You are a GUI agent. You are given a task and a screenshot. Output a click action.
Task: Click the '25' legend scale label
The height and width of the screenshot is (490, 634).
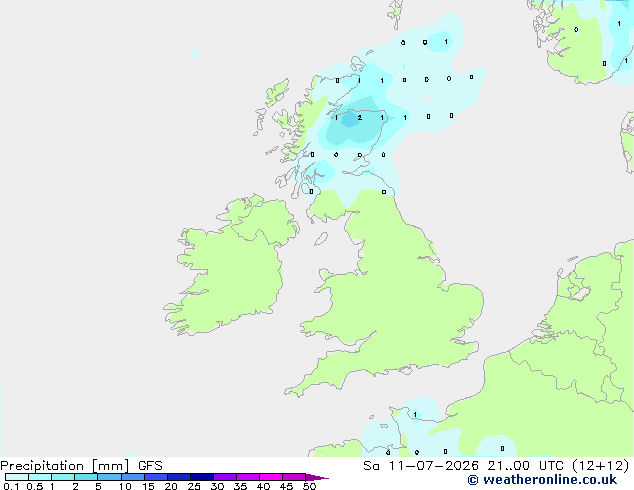pos(194,486)
